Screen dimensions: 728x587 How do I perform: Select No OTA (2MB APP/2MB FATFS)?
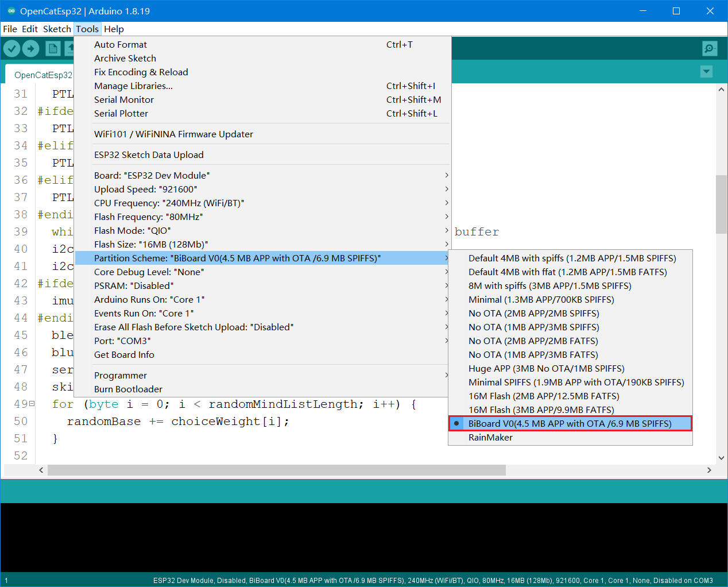tap(570, 341)
